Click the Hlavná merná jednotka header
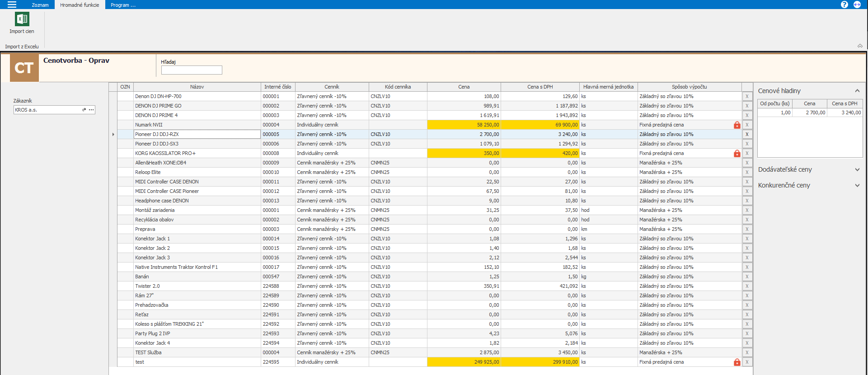The image size is (868, 375). [608, 87]
